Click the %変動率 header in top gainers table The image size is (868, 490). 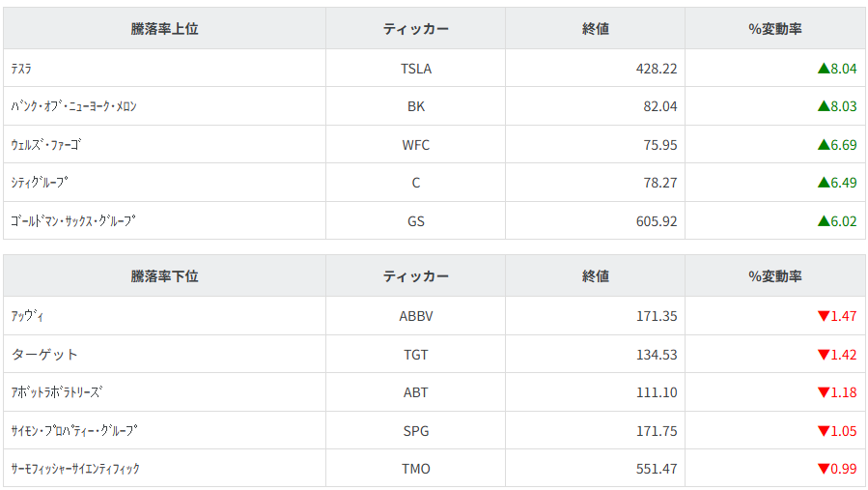pos(775,29)
